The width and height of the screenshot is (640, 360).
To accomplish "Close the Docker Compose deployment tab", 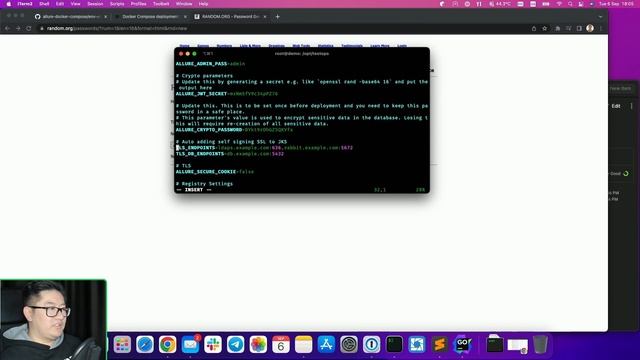I will (x=185, y=17).
